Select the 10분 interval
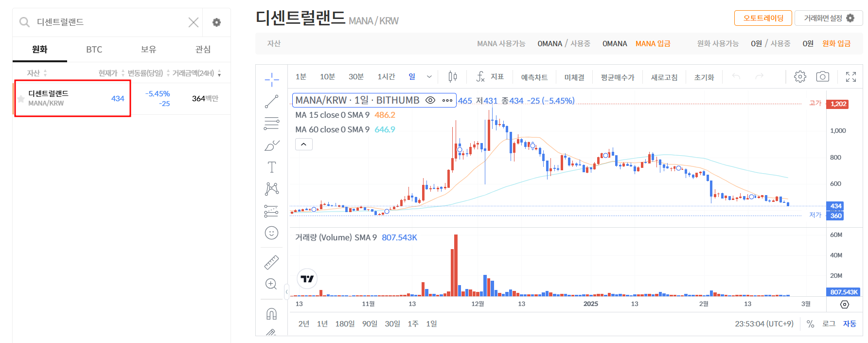The height and width of the screenshot is (343, 868). pos(327,77)
